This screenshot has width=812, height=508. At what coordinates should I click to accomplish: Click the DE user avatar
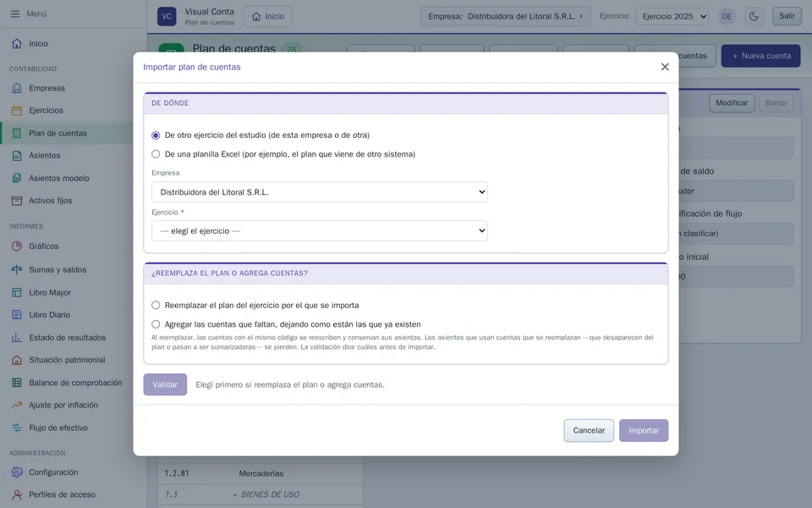[727, 17]
